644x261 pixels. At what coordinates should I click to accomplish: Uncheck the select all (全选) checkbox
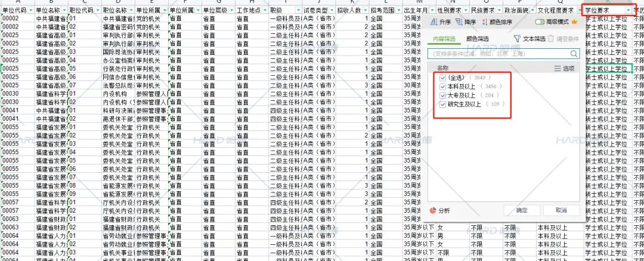click(442, 78)
